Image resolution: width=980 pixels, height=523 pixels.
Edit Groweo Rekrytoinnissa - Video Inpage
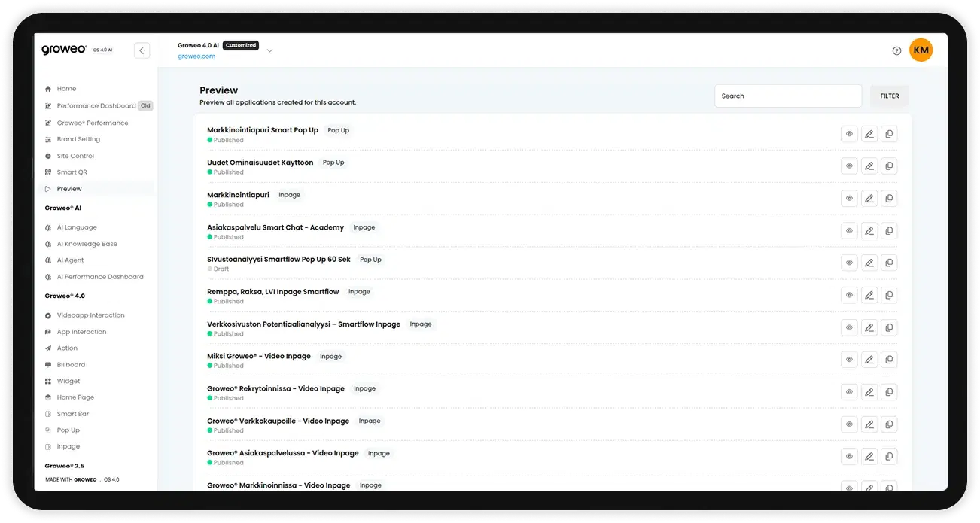869,392
